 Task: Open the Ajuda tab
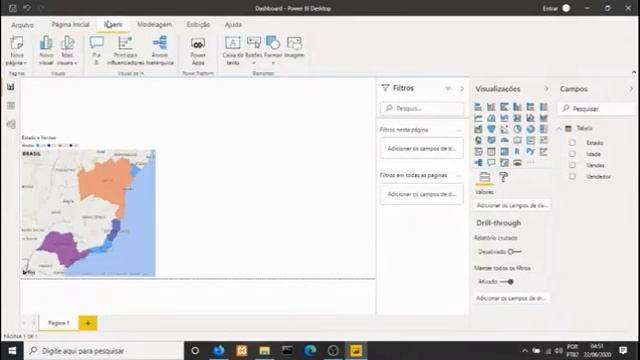point(233,24)
